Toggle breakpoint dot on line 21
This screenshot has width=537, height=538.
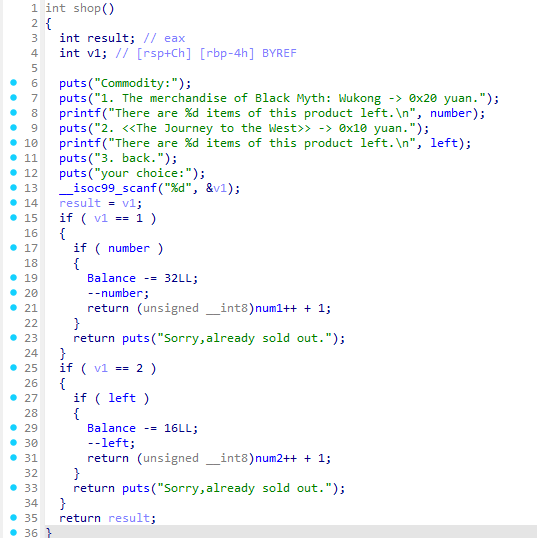(x=13, y=308)
